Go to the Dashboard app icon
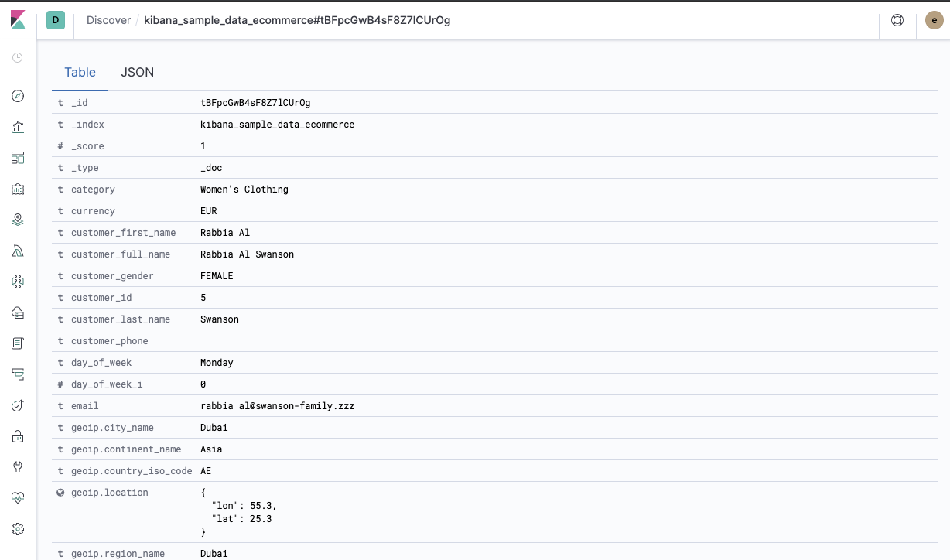The width and height of the screenshot is (950, 560). click(18, 158)
